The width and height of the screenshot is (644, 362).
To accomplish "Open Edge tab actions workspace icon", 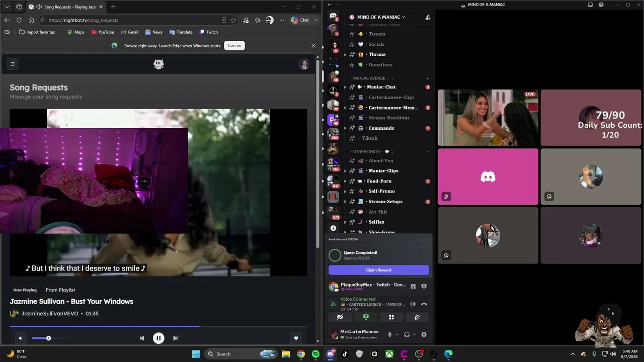I will point(19,7).
